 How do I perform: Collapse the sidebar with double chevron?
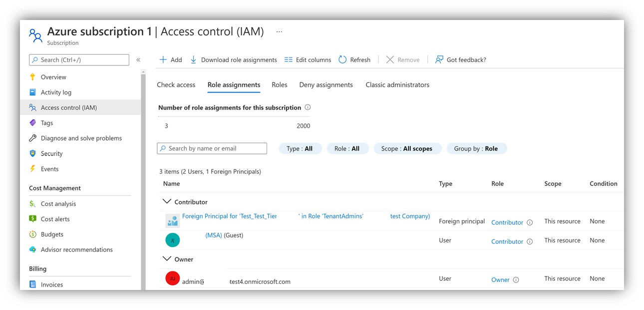tap(138, 60)
